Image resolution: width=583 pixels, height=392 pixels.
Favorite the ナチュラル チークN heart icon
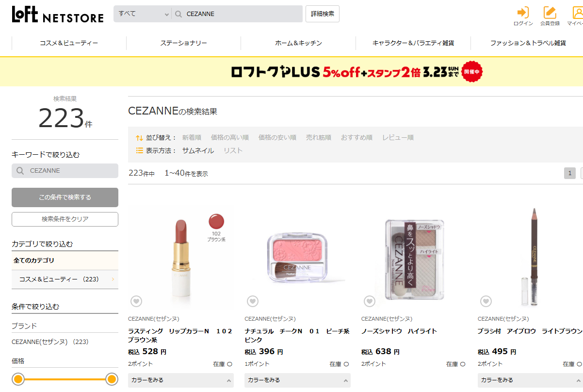click(x=253, y=301)
